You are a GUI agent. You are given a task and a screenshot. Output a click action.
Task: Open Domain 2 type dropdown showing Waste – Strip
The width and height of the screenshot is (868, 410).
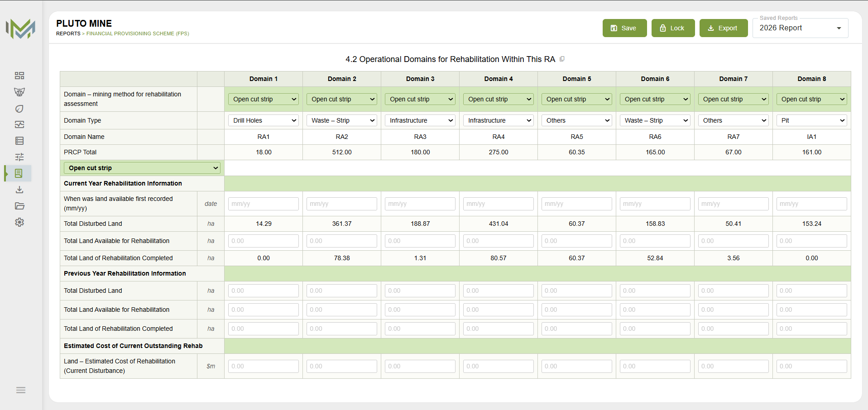[342, 120]
